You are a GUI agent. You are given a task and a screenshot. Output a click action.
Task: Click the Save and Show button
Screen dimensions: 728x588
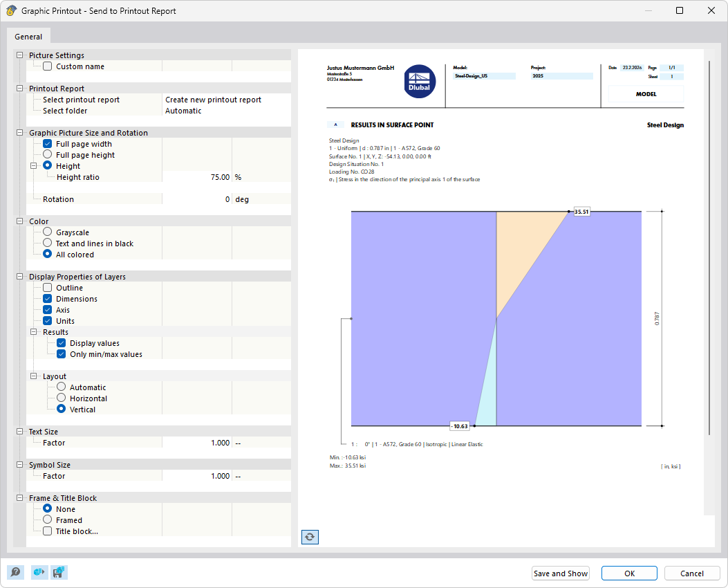(x=561, y=573)
